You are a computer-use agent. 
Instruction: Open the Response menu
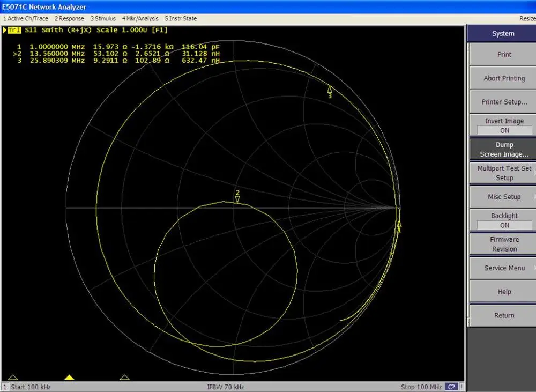pyautogui.click(x=69, y=18)
